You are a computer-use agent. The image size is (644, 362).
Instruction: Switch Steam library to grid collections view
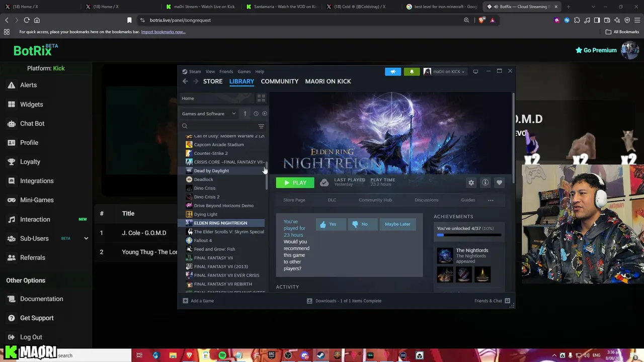coord(261,98)
